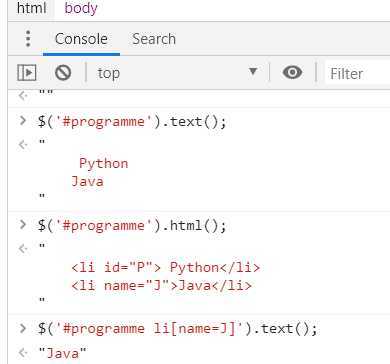Toggle the console sidebar panel icon

tap(27, 73)
